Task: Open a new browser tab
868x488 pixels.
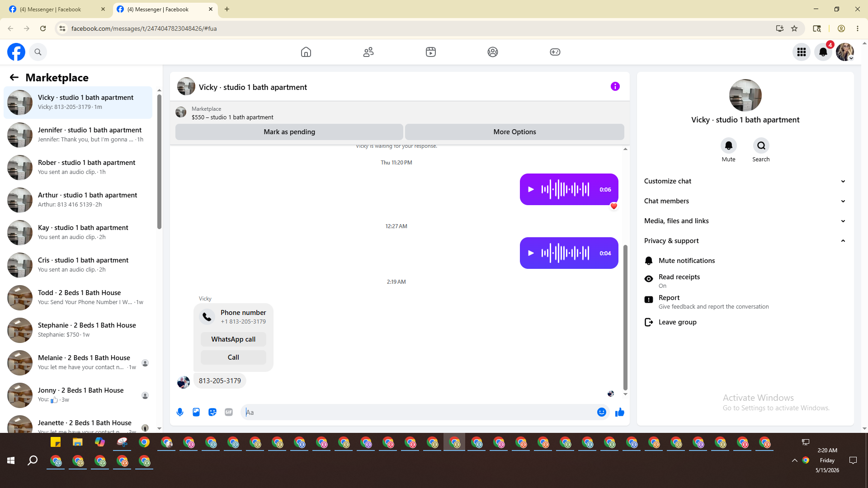Action: click(x=227, y=9)
